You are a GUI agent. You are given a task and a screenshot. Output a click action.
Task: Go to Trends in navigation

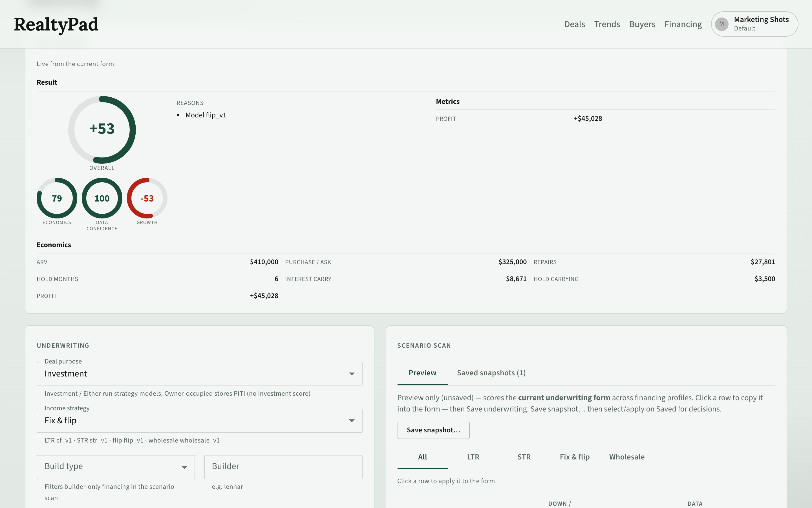[607, 24]
